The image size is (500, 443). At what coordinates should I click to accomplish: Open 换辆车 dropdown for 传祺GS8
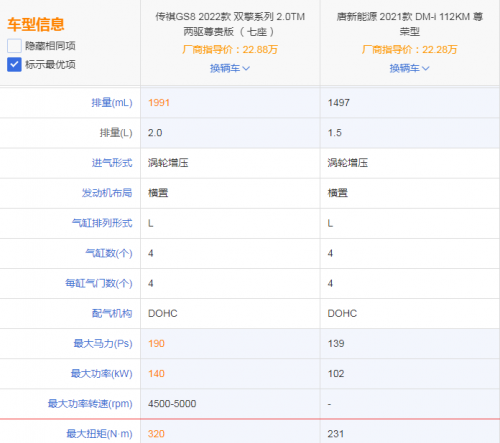230,68
